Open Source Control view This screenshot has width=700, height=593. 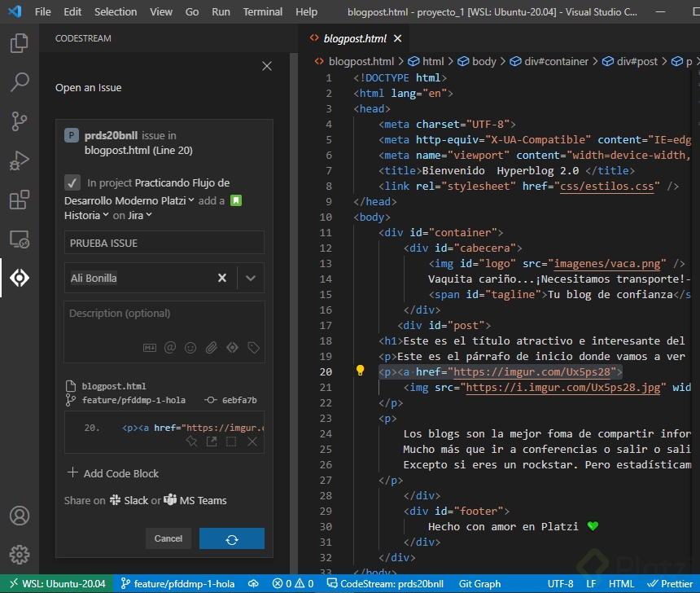coord(20,121)
